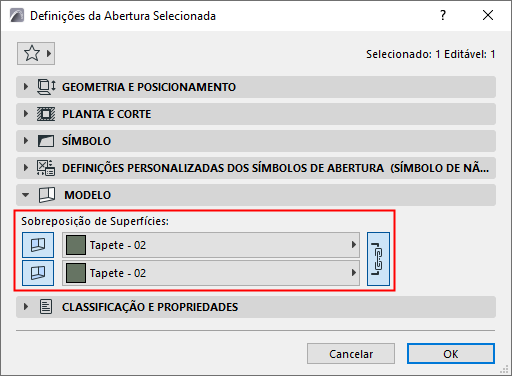Click the Planta e Corte panel icon
Viewport: 512px width, 376px height.
[46, 114]
